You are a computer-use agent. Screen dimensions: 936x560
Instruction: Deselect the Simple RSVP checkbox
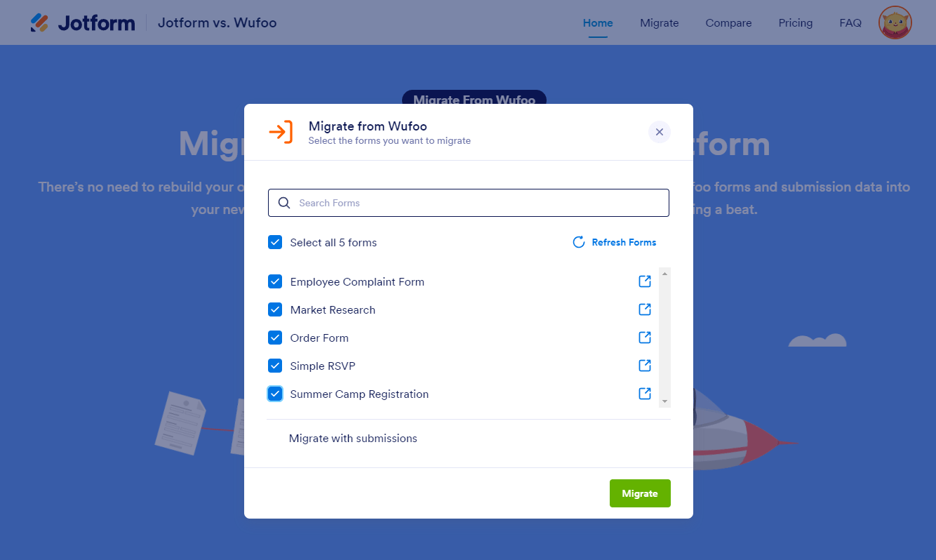(x=275, y=366)
